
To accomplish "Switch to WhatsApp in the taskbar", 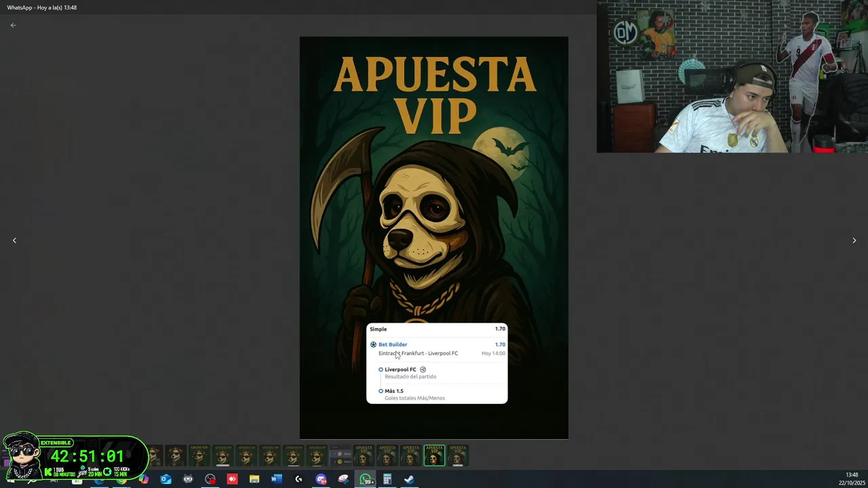I will tap(366, 480).
